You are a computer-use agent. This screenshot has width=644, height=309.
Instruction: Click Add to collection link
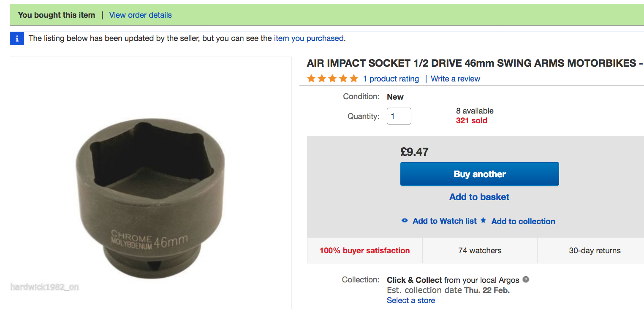[x=523, y=222]
